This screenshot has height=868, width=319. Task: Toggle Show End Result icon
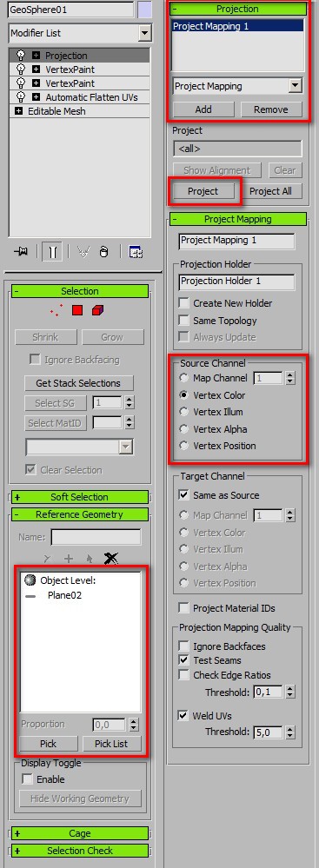(52, 252)
